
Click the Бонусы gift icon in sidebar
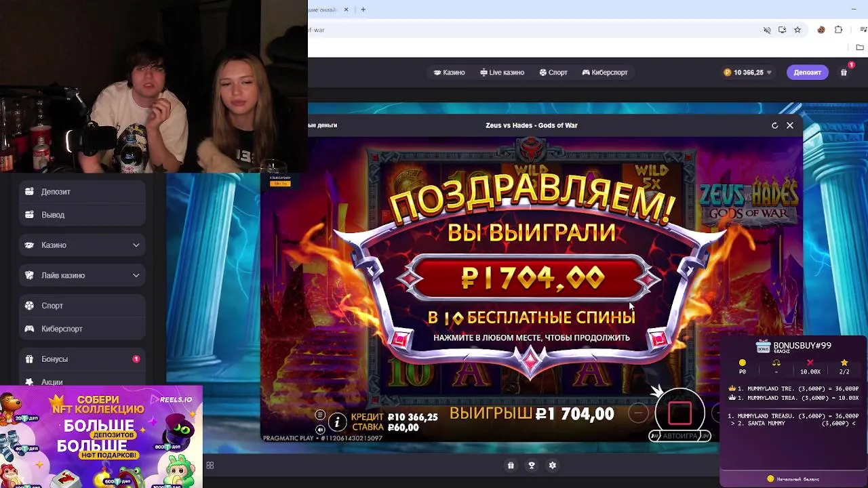(29, 359)
